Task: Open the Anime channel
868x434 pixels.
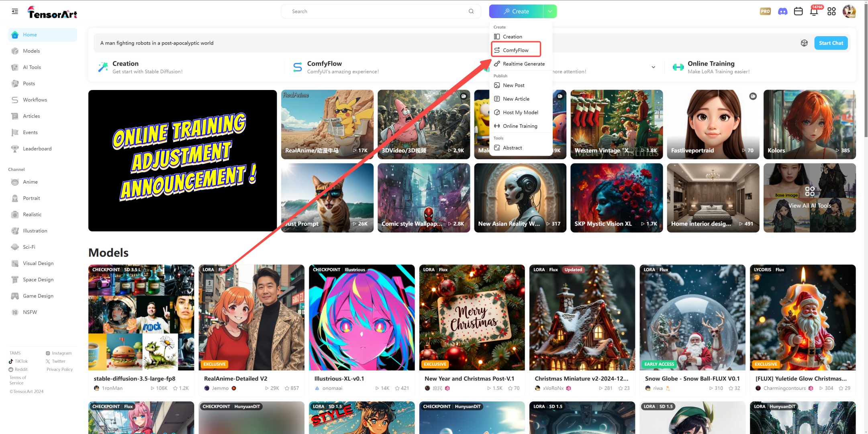Action: [x=30, y=182]
